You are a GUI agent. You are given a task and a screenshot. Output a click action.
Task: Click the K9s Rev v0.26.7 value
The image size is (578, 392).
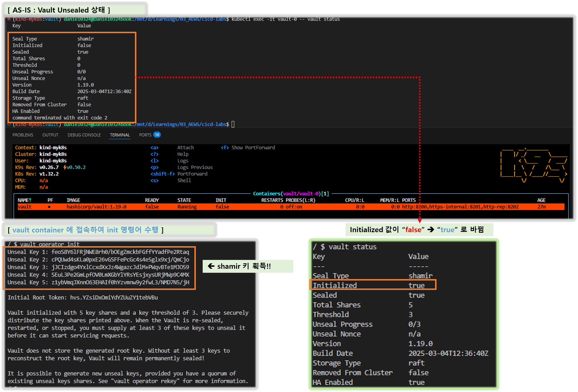(x=49, y=167)
